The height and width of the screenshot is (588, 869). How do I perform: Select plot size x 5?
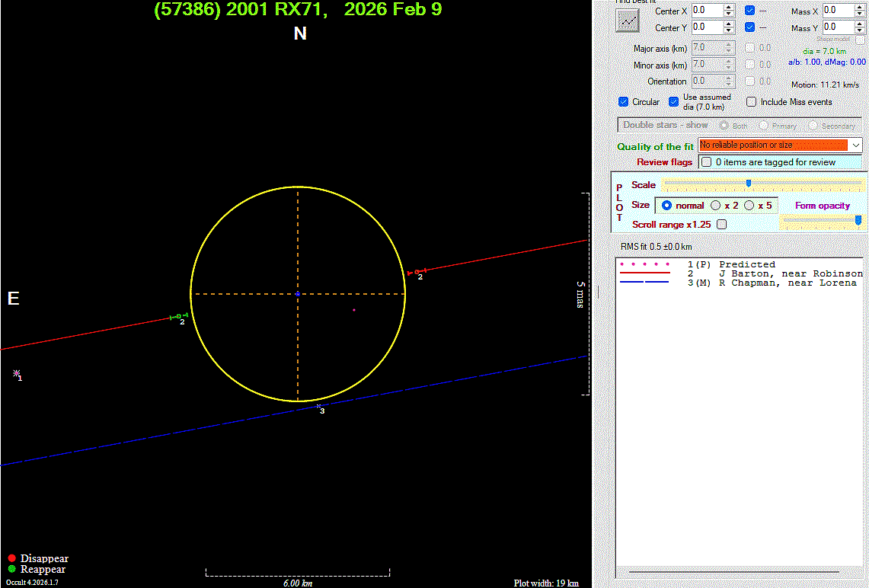[749, 206]
